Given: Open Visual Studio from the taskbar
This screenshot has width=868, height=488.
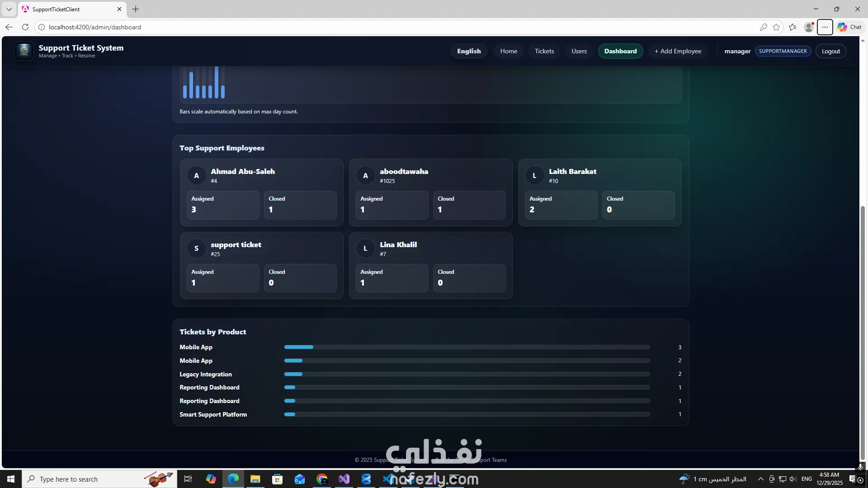Looking at the screenshot, I should [344, 479].
